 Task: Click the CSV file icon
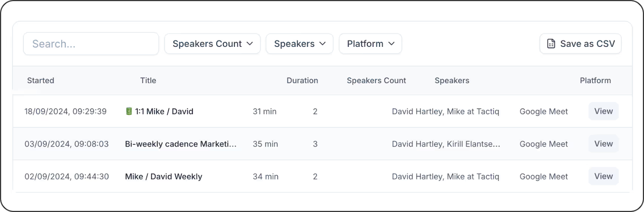click(x=551, y=44)
